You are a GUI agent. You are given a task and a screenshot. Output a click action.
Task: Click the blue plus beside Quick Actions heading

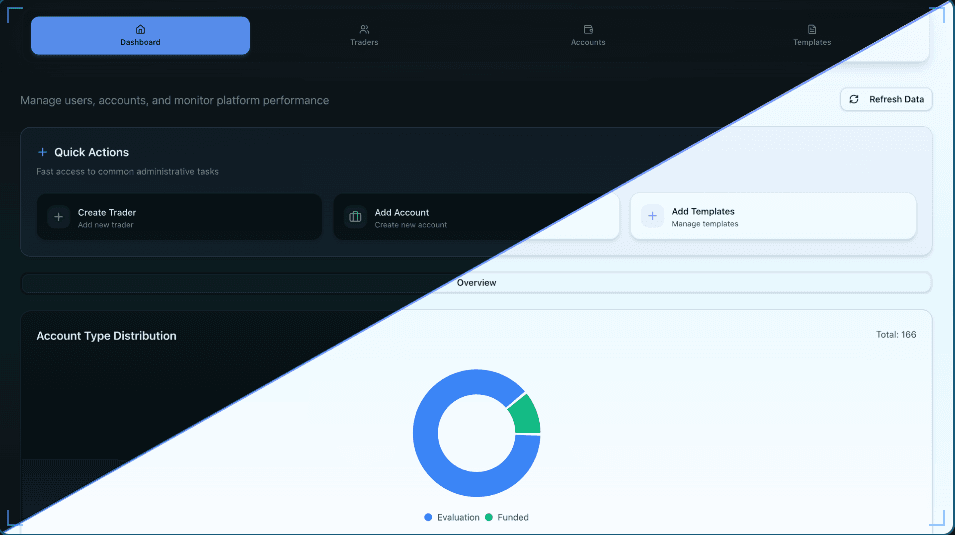click(x=42, y=152)
